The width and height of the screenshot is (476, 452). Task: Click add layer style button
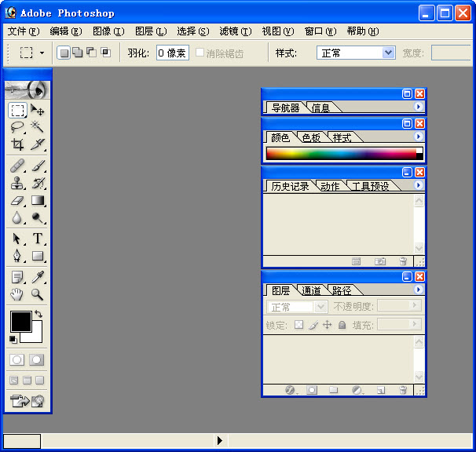tap(290, 390)
